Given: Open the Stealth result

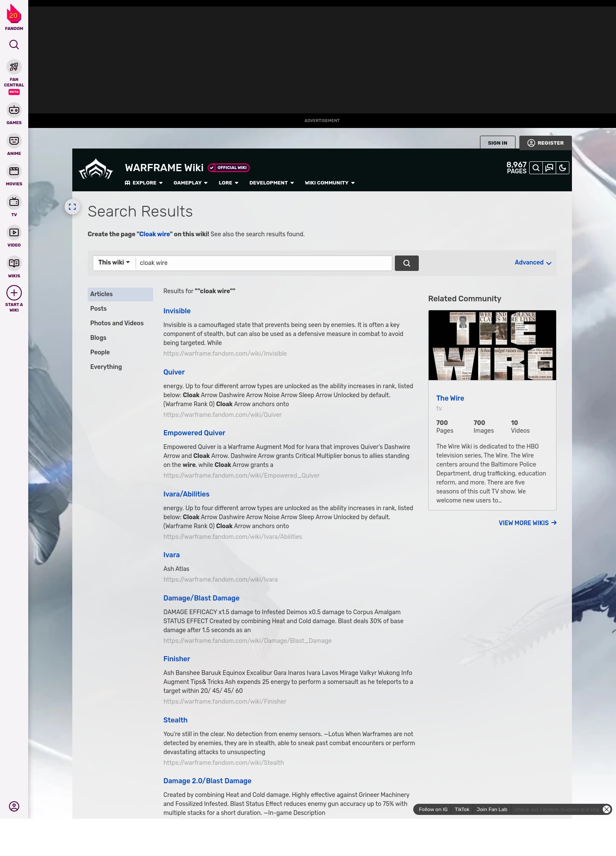Looking at the screenshot, I should pos(175,720).
